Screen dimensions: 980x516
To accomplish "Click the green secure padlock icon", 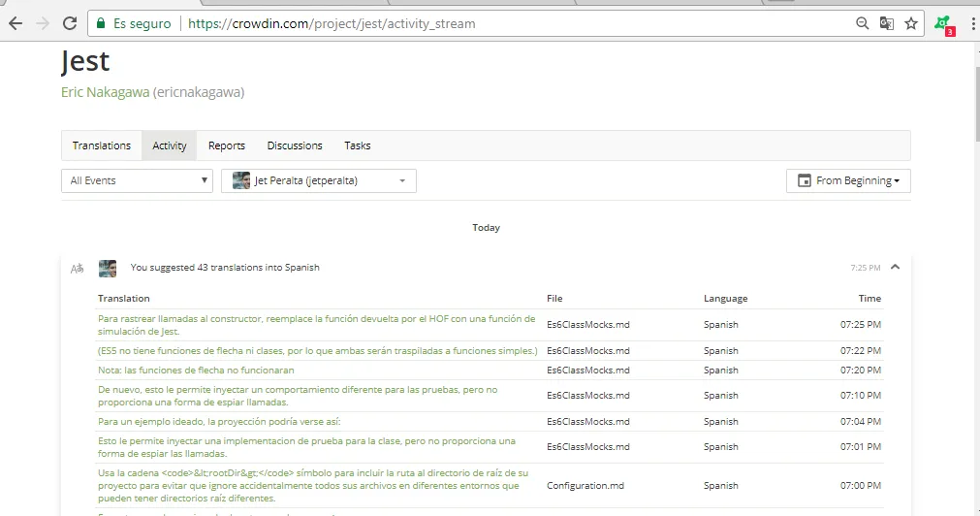I will pyautogui.click(x=100, y=24).
